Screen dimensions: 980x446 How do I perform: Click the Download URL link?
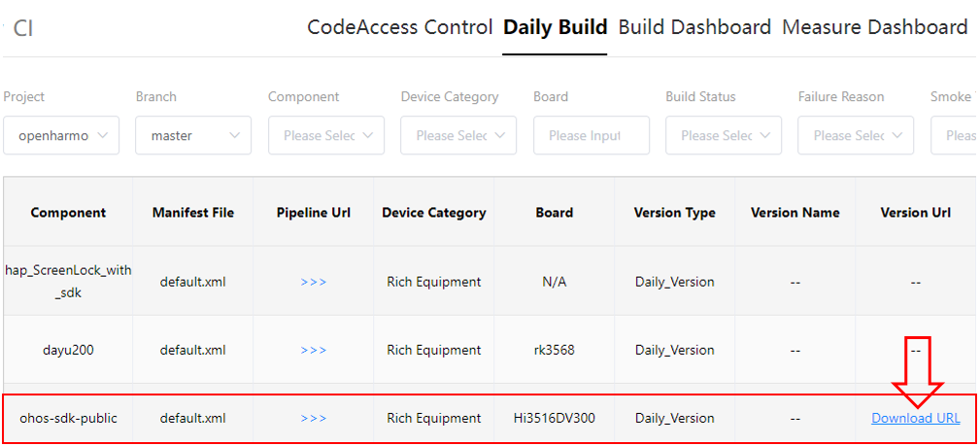point(915,418)
